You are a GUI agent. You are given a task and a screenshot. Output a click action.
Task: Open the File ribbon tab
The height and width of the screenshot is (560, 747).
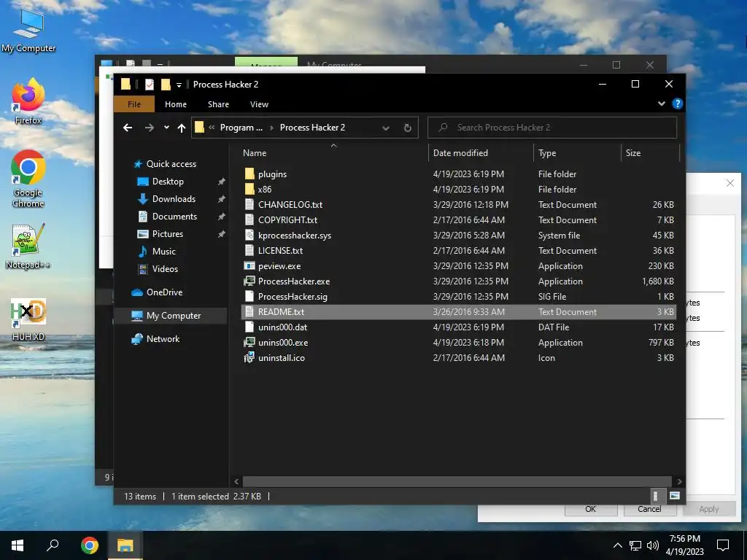134,104
